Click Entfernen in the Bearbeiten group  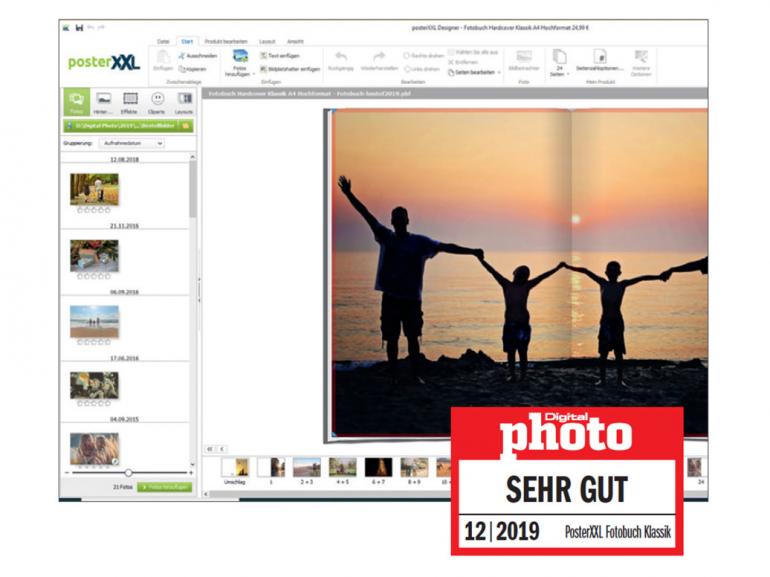point(463,62)
